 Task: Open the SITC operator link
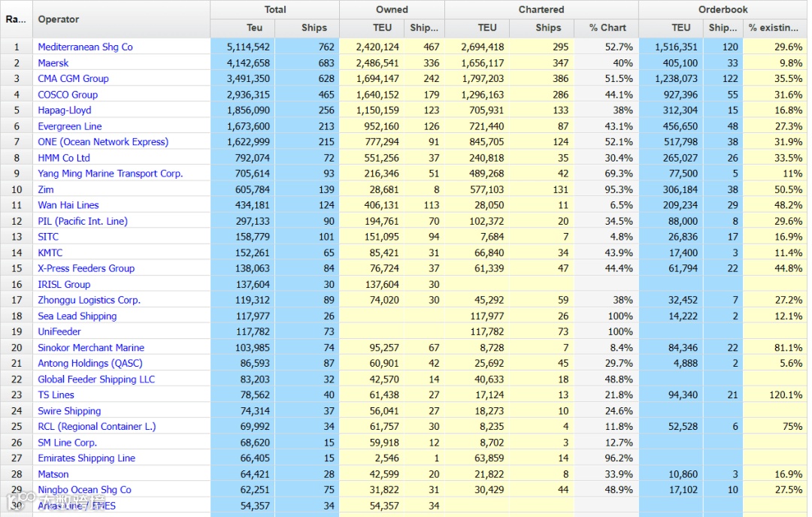pos(48,237)
